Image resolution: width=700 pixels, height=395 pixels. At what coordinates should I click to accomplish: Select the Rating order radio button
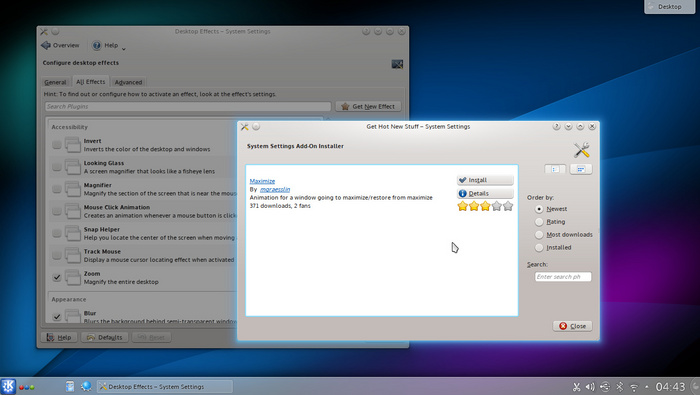(539, 222)
